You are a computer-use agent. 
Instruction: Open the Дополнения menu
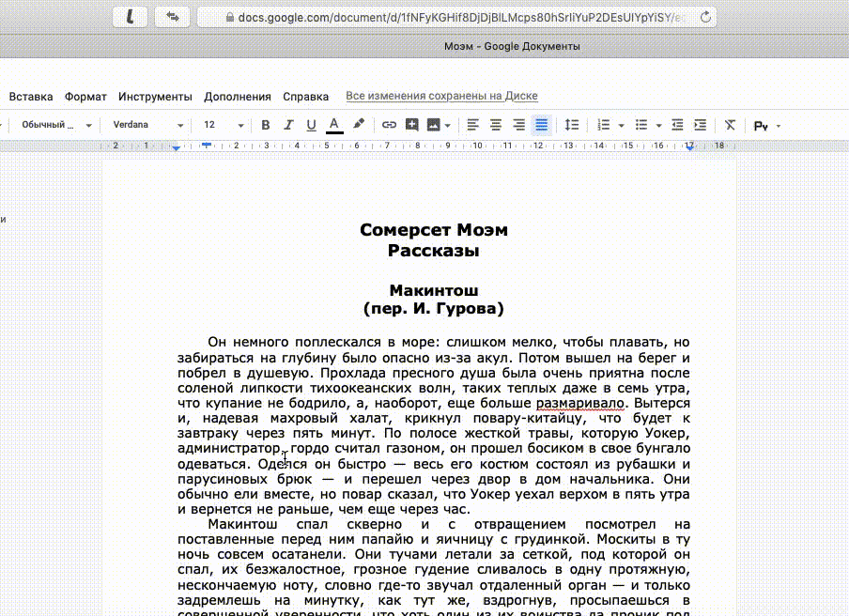tap(238, 97)
